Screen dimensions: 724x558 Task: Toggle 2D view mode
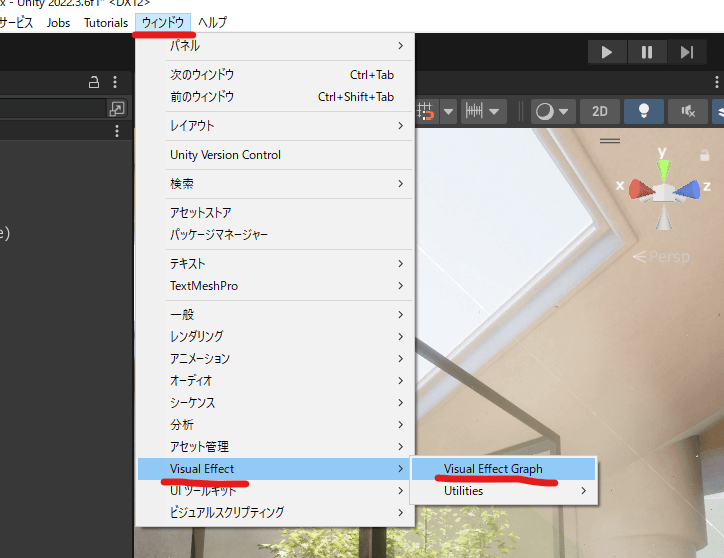point(599,111)
